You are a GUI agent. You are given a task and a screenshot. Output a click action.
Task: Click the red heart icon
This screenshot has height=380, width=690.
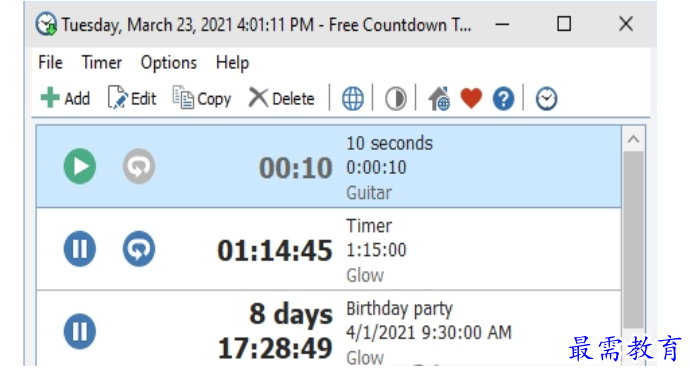471,98
